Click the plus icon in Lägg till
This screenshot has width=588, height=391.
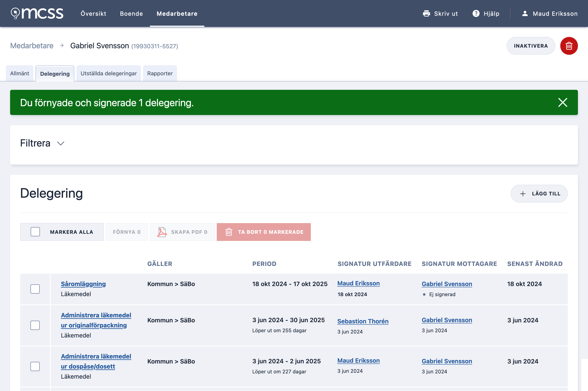tap(523, 194)
